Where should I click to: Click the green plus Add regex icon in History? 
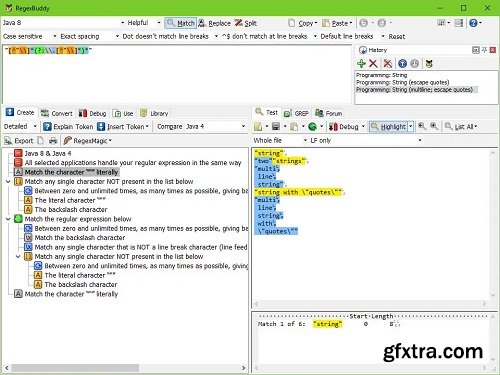click(x=361, y=63)
